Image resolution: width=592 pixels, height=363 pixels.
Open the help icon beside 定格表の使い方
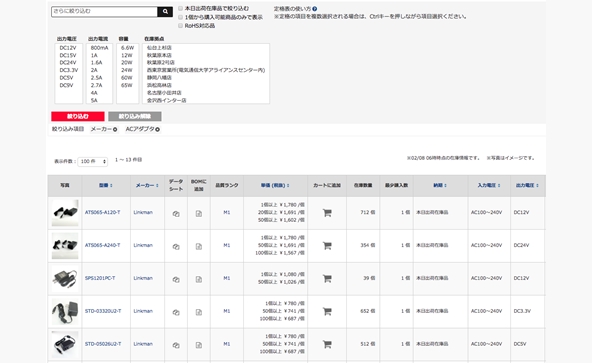click(314, 9)
